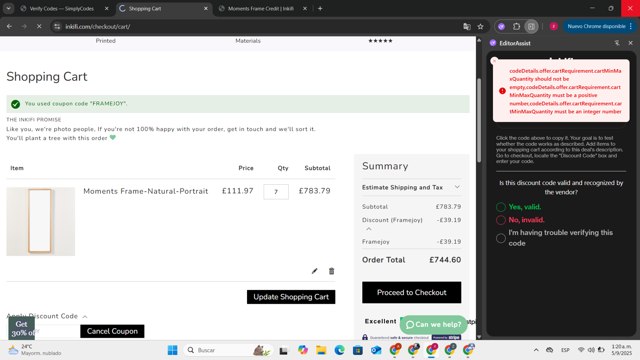Bookmark this page with the star icon

point(480,27)
